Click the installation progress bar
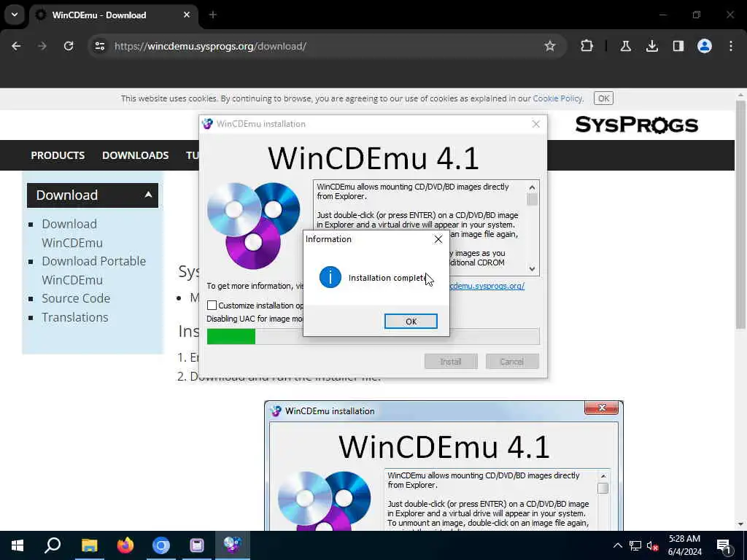747x560 pixels. 373,336
